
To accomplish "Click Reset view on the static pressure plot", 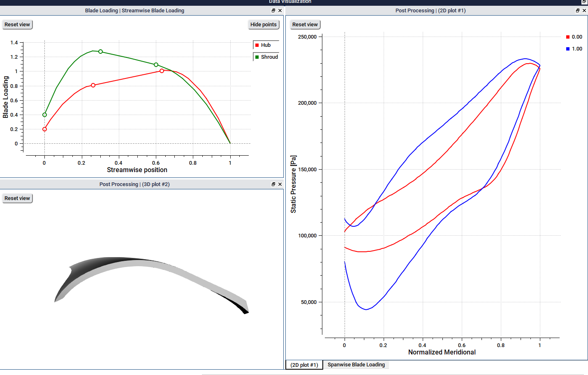I will pos(305,24).
